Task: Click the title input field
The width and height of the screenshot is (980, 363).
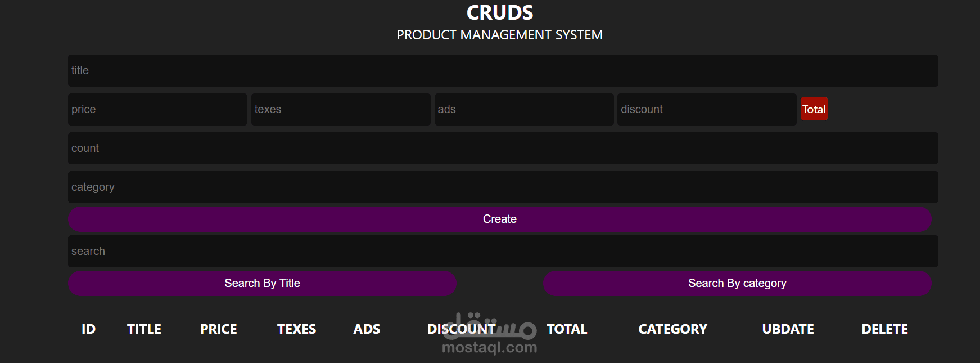Action: (x=503, y=70)
